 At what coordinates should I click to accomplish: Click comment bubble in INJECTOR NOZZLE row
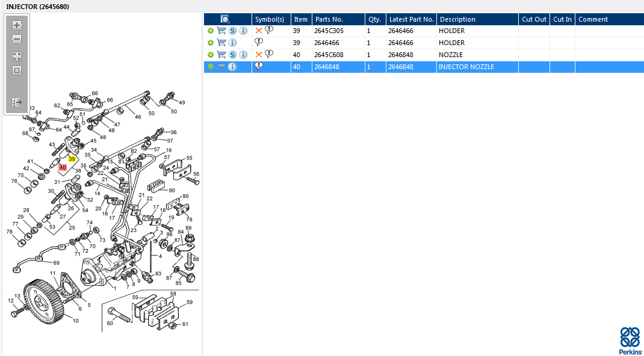pyautogui.click(x=259, y=66)
